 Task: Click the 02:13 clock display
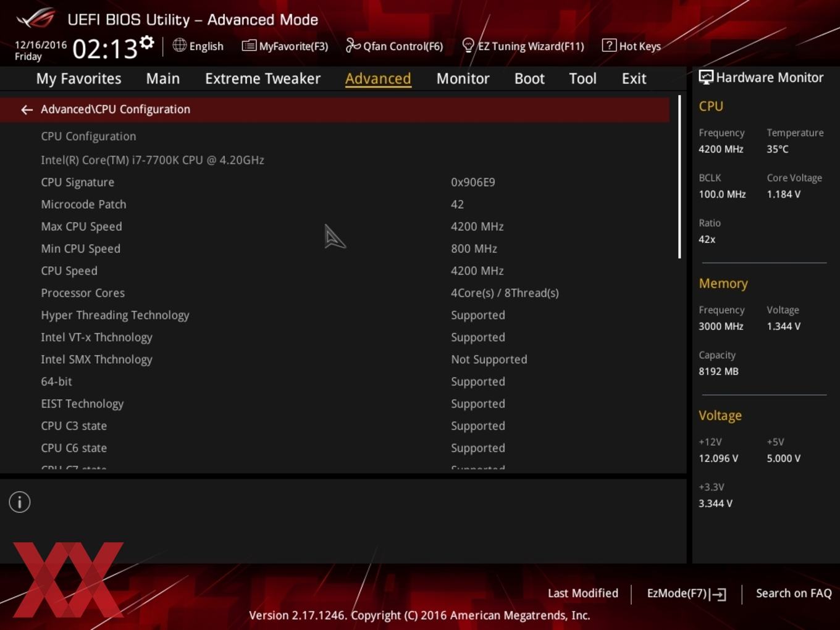[104, 48]
